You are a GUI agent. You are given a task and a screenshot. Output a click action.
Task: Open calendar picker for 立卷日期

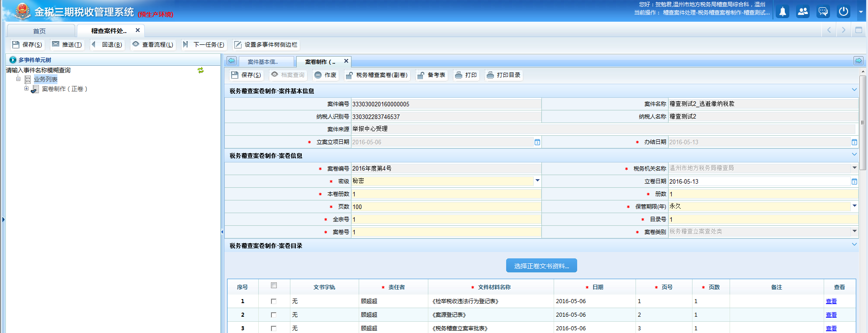click(854, 181)
